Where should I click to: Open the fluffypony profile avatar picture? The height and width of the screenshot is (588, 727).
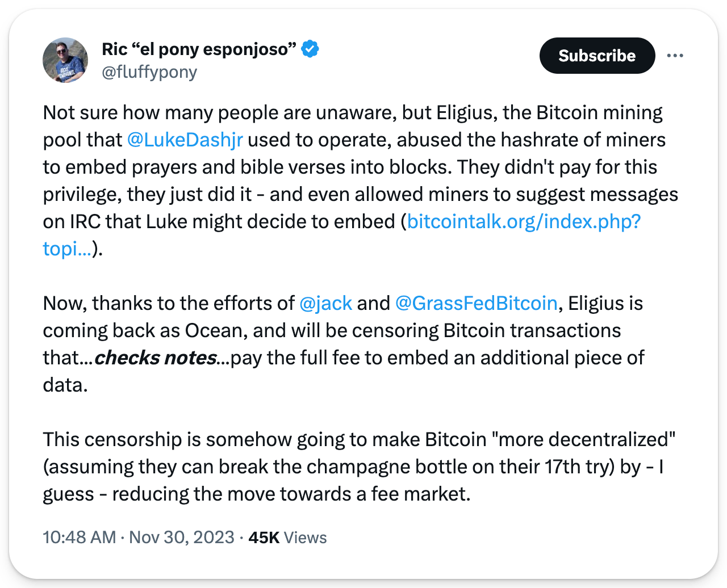point(65,60)
